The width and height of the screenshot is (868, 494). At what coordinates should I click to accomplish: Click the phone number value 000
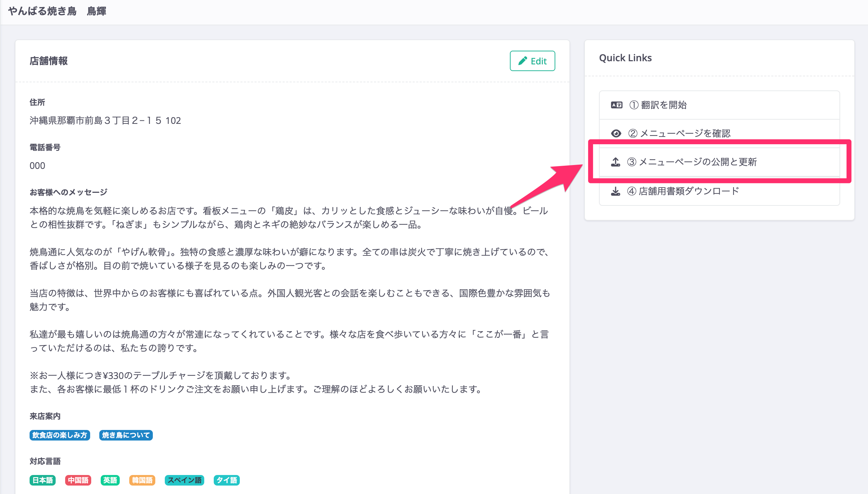(37, 166)
